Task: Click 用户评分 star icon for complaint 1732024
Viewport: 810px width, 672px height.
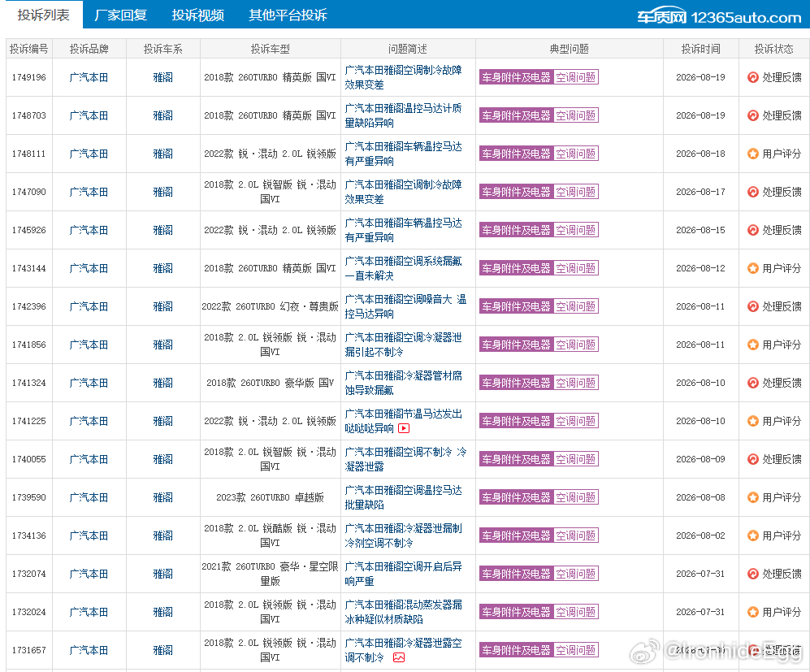Action: [x=753, y=613]
